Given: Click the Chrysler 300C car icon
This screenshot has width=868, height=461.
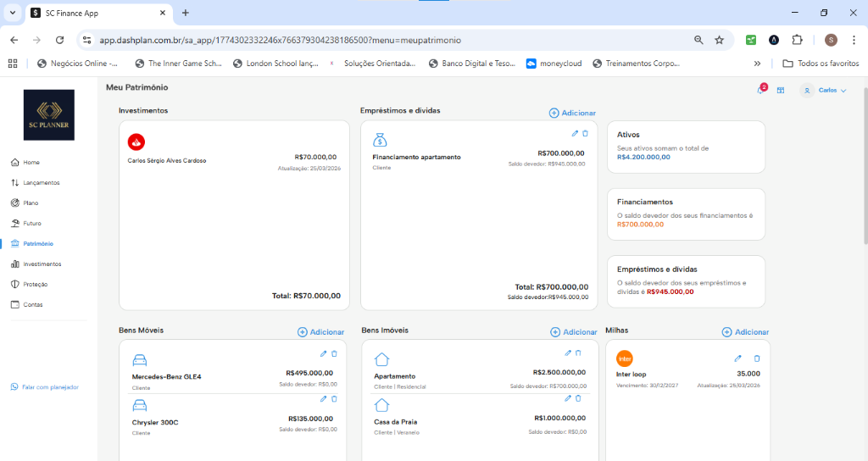Looking at the screenshot, I should [x=140, y=406].
